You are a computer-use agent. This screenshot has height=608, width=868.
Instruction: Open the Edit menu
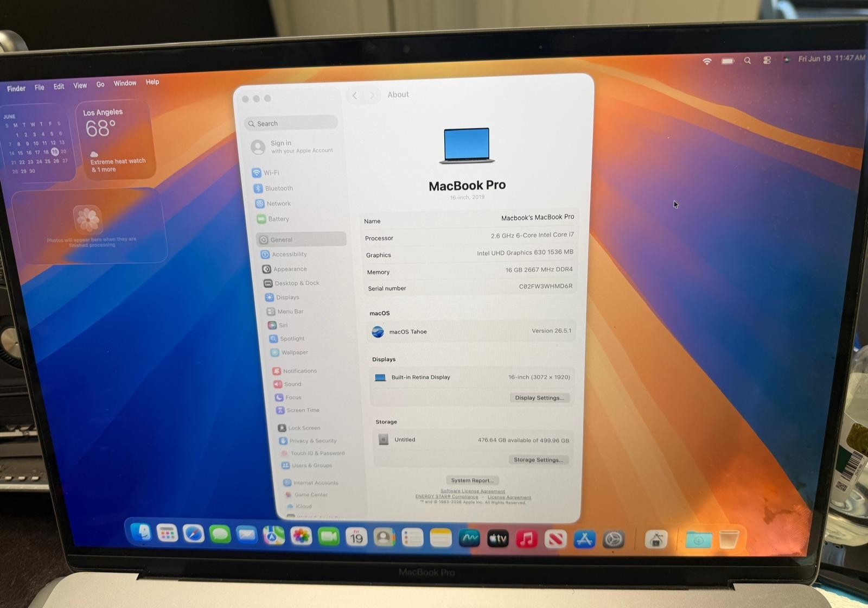[59, 86]
